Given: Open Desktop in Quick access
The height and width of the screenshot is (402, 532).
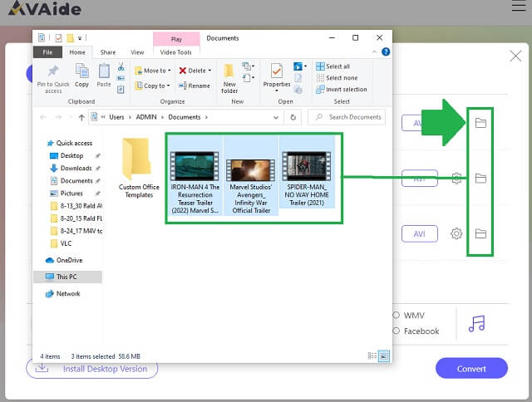Looking at the screenshot, I should click(x=72, y=155).
